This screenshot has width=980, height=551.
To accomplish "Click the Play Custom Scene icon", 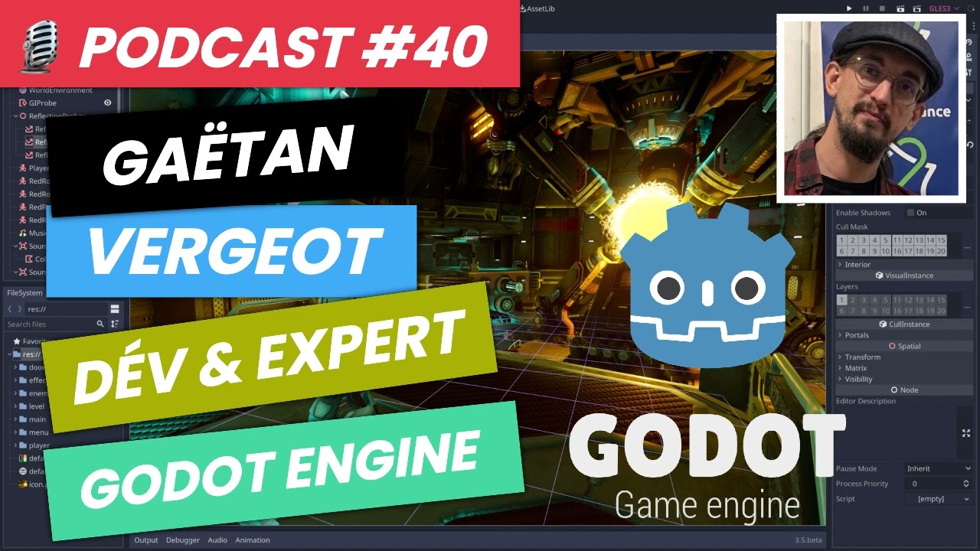I will (916, 8).
